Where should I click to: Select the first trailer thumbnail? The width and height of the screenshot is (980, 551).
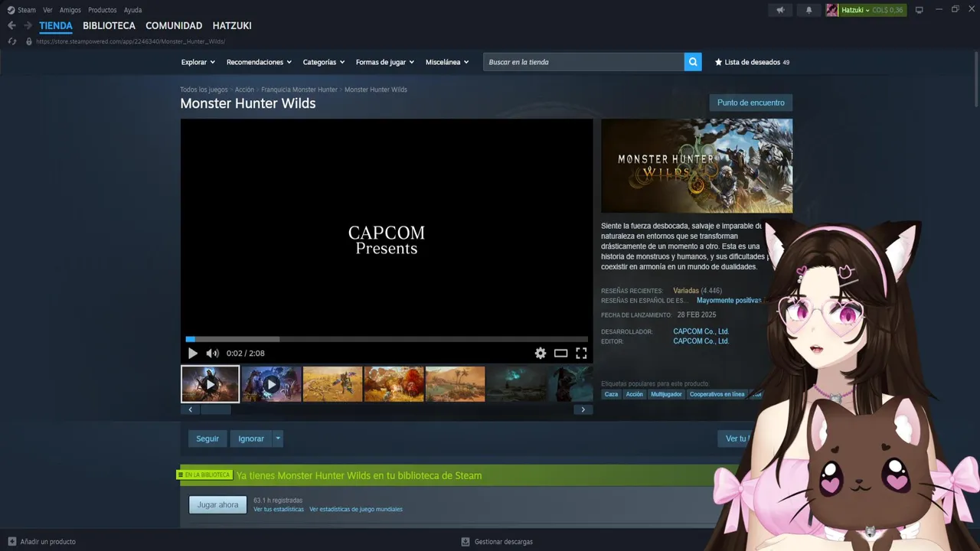pyautogui.click(x=210, y=383)
